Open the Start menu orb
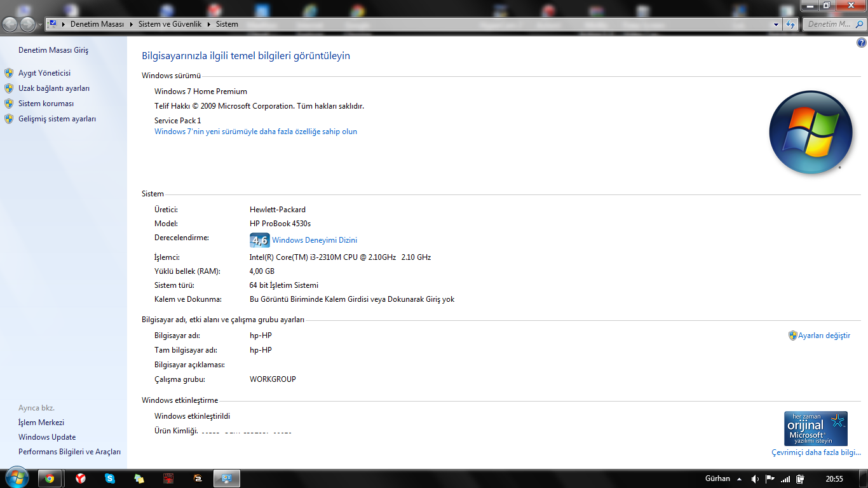Screen dimensions: 868x488 17,478
